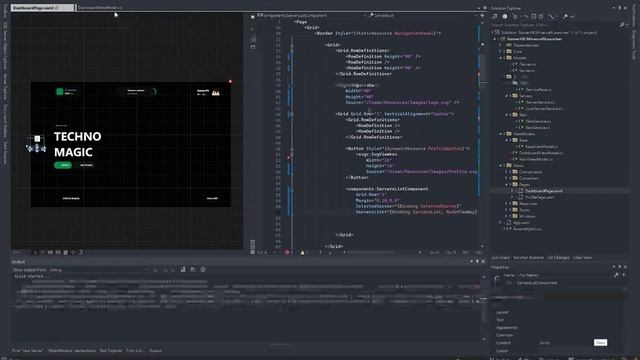The image size is (640, 360).
Task: Expand the Text property category
Action: pyautogui.click(x=500, y=320)
